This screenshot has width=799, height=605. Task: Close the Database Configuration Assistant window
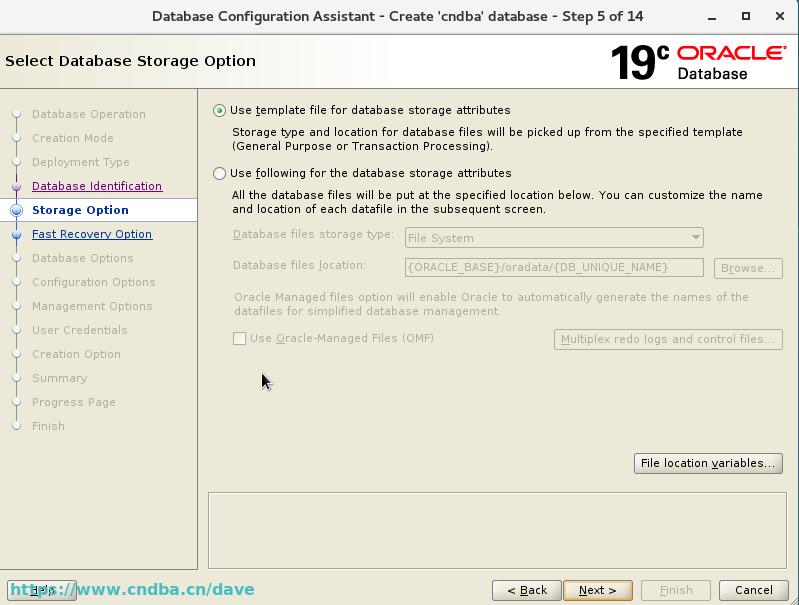[780, 16]
